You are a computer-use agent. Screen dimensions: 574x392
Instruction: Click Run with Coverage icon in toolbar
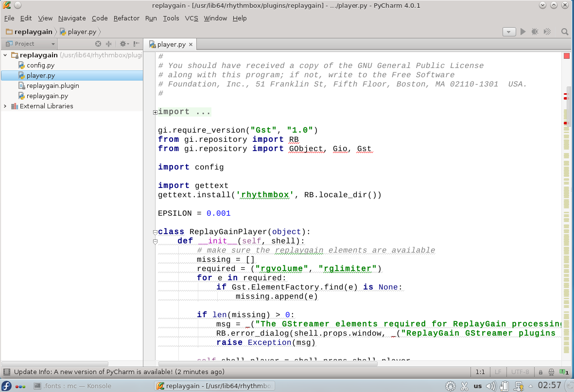click(547, 32)
